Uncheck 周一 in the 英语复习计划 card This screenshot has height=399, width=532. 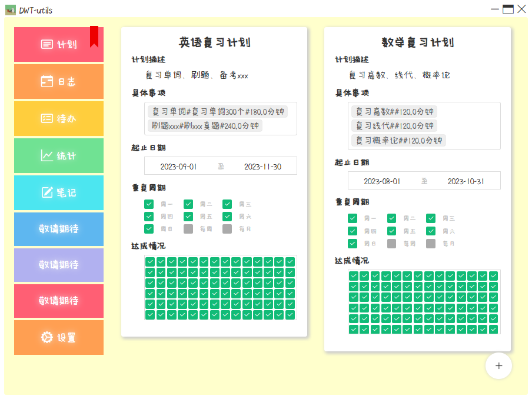click(149, 204)
